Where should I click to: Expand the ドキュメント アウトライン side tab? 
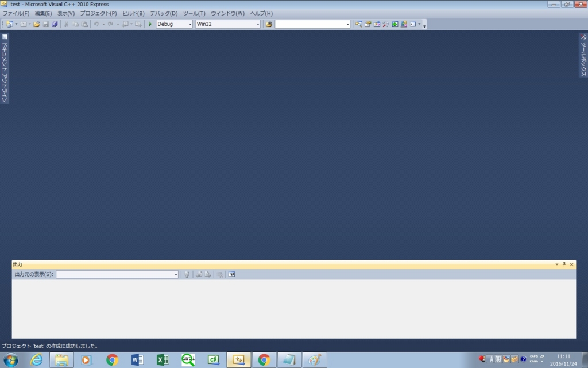click(x=5, y=68)
